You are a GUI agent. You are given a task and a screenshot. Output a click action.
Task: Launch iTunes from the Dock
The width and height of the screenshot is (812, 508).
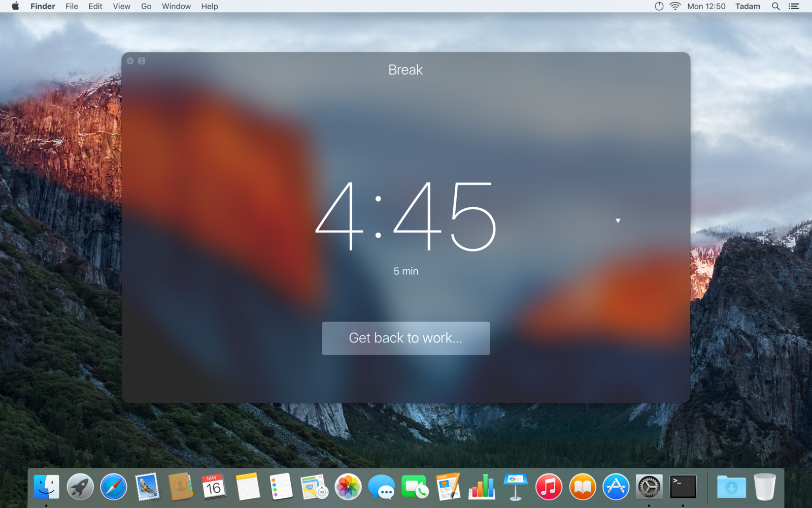[549, 487]
